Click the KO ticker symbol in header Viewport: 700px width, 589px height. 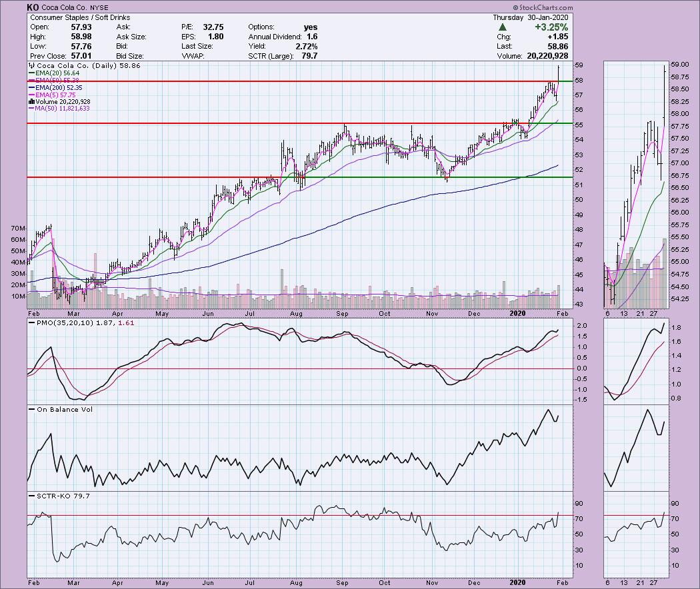click(33, 7)
